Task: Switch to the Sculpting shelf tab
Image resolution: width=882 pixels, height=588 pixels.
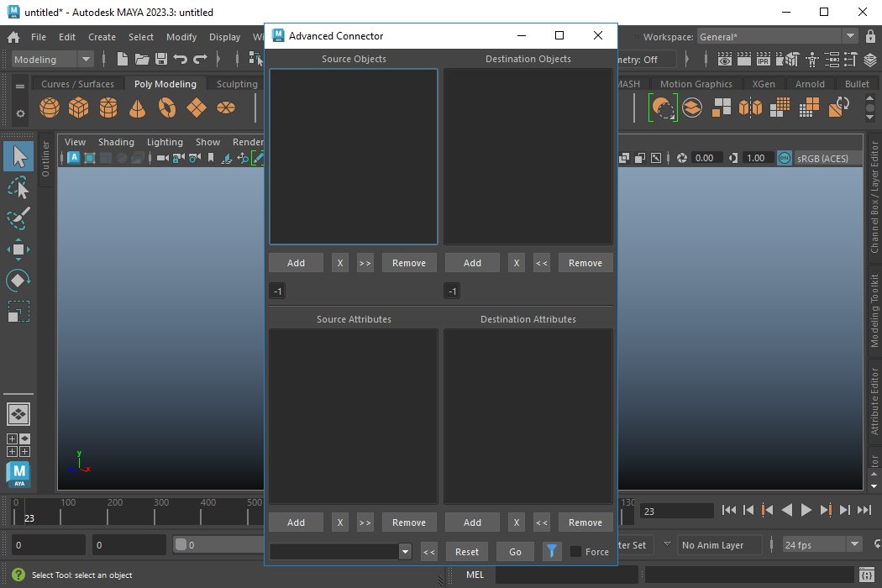Action: pyautogui.click(x=237, y=84)
